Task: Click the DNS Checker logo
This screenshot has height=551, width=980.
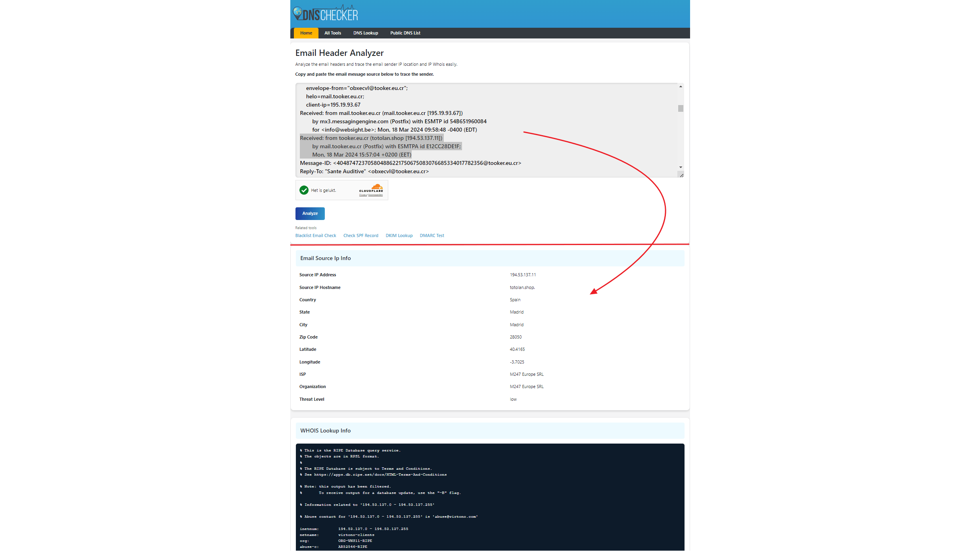Action: point(325,14)
